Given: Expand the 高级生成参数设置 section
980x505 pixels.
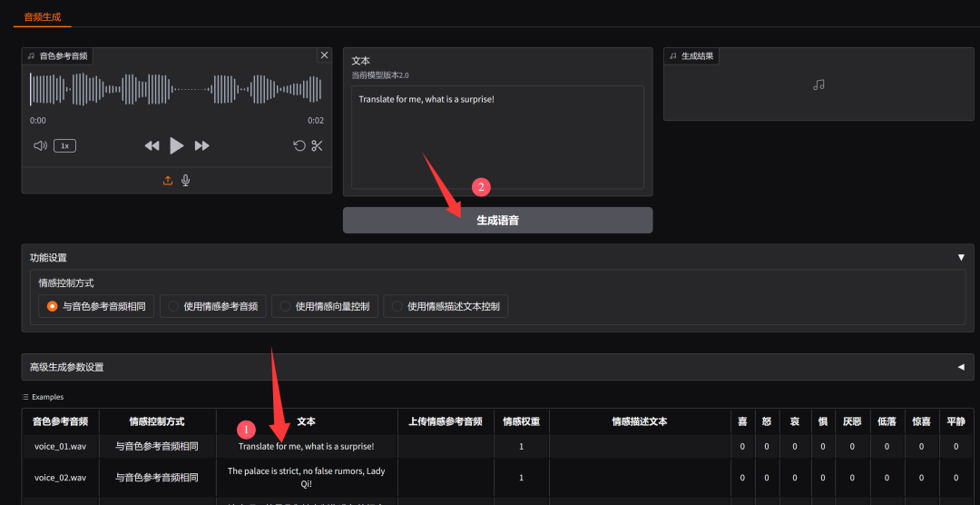Looking at the screenshot, I should click(961, 367).
